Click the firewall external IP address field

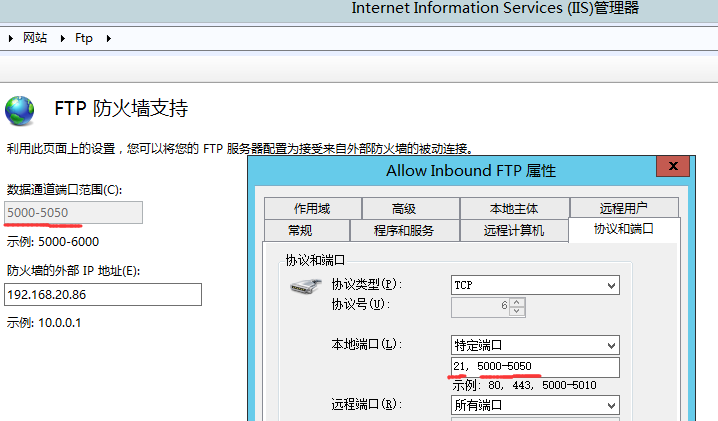[103, 294]
